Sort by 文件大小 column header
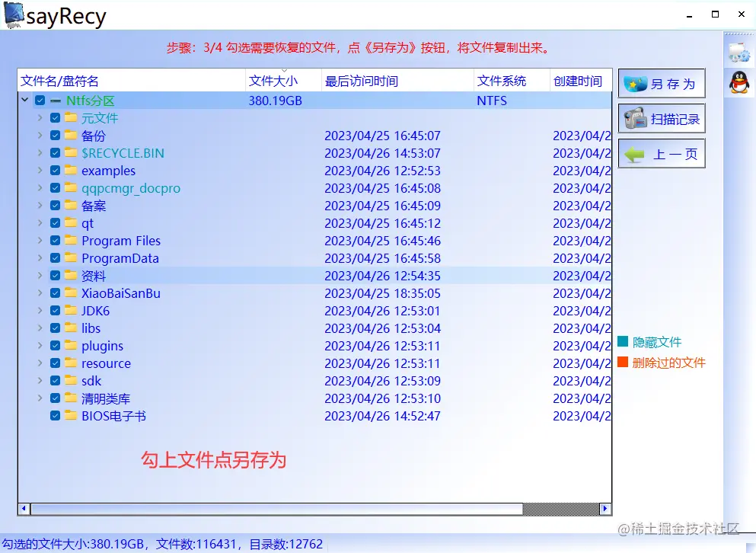The image size is (756, 553). tap(283, 81)
